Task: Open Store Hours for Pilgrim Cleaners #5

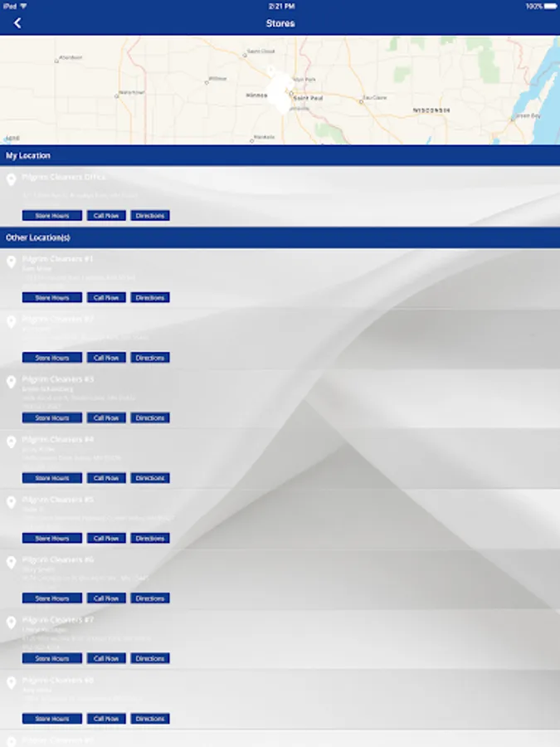Action: tap(52, 538)
